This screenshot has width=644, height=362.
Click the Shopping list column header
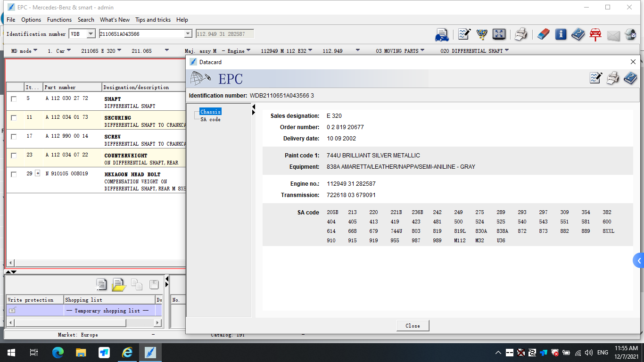pyautogui.click(x=109, y=300)
